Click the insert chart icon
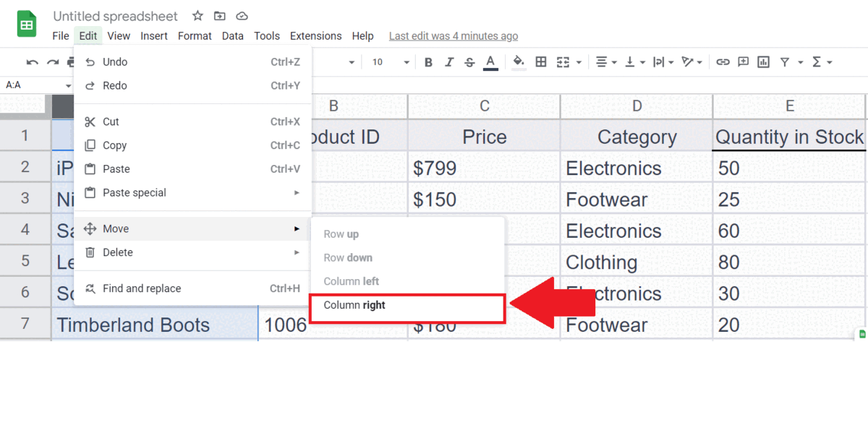868x428 pixels. (763, 62)
